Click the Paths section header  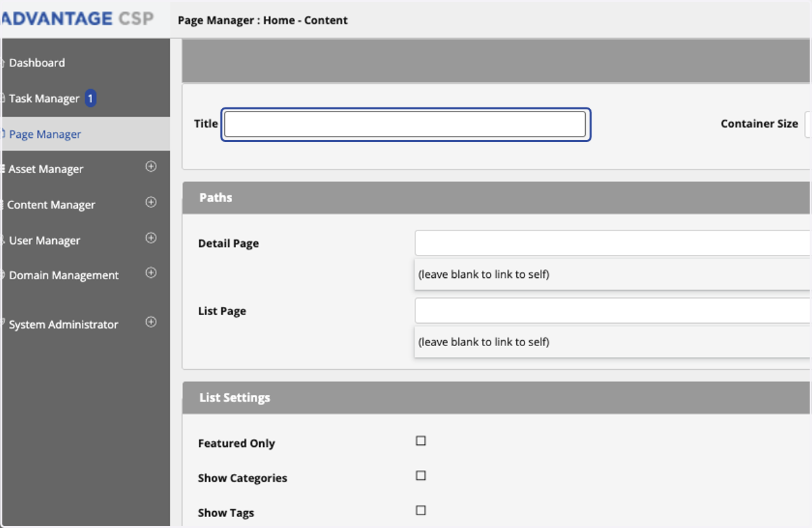(497, 198)
